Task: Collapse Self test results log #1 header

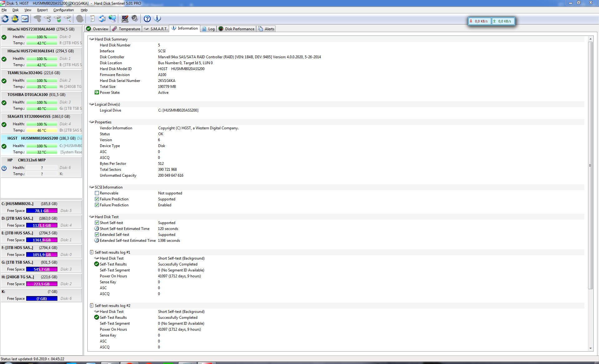Action: 336,252
